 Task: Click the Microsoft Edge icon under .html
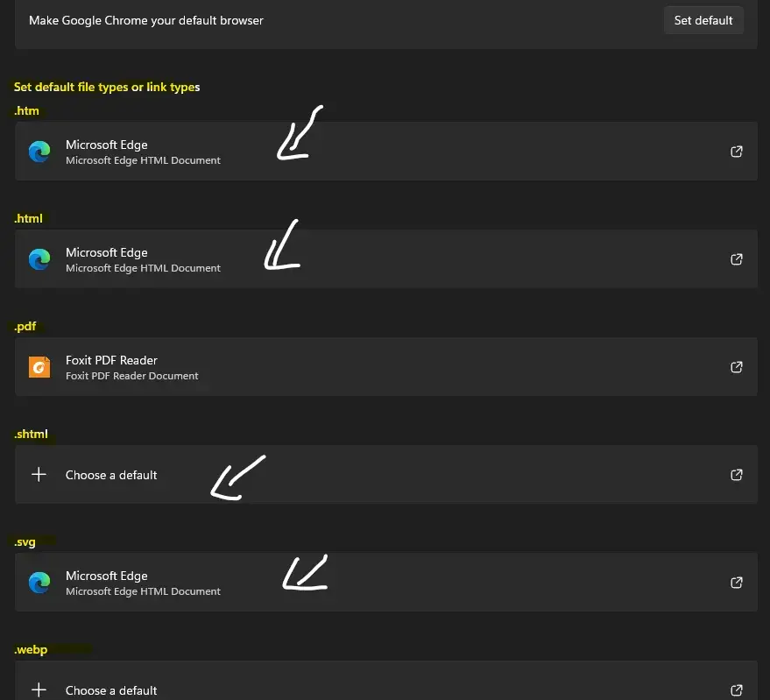(x=39, y=259)
